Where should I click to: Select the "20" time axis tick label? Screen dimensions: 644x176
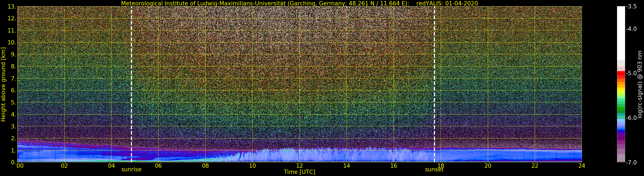click(x=488, y=166)
